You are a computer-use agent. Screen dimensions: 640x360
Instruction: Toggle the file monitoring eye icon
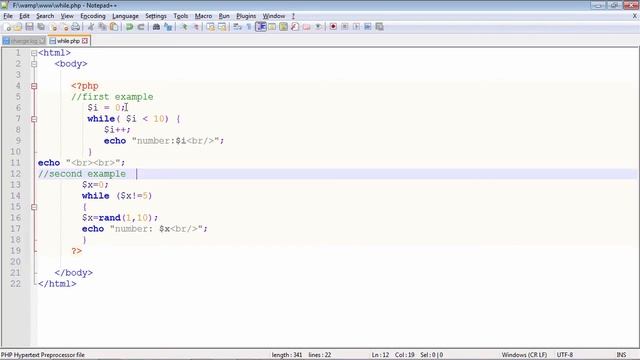(x=318, y=27)
